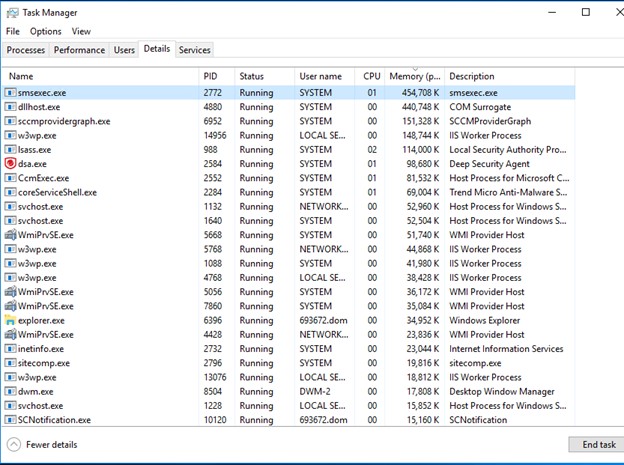Click the Local Security Authority description

click(x=507, y=150)
